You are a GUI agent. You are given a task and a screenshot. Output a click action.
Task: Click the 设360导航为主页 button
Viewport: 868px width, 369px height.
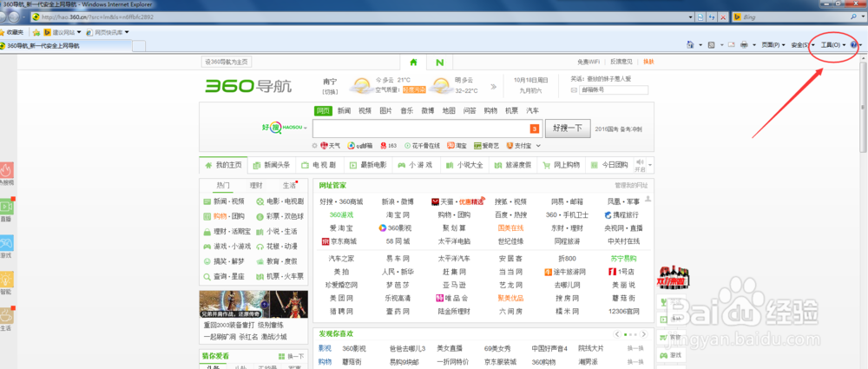pos(227,62)
